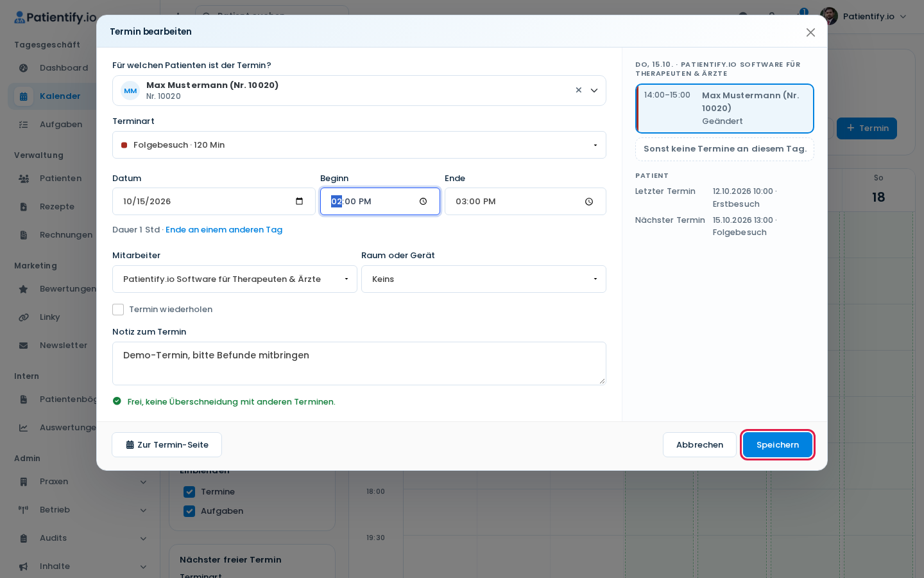Clear the selected patient Max Mustermann
The image size is (924, 578).
(x=578, y=91)
